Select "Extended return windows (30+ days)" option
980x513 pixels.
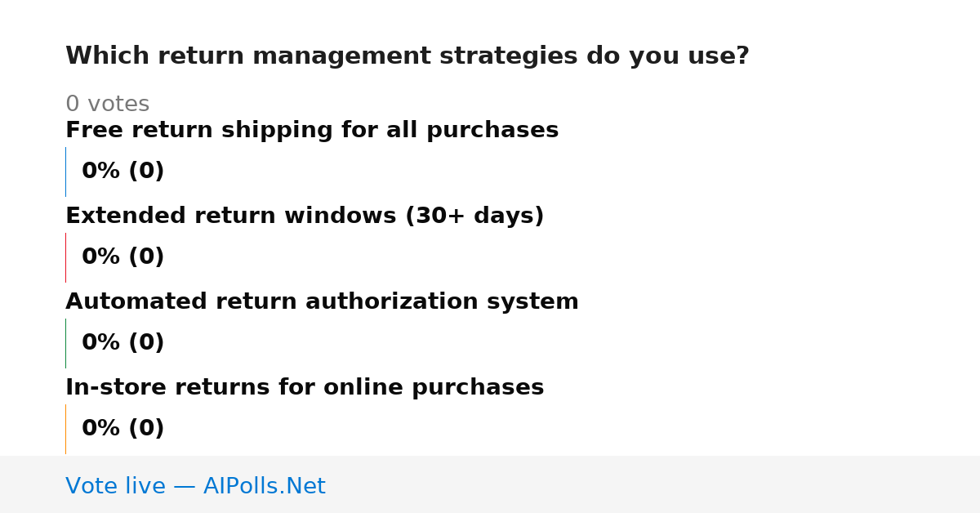click(x=305, y=216)
